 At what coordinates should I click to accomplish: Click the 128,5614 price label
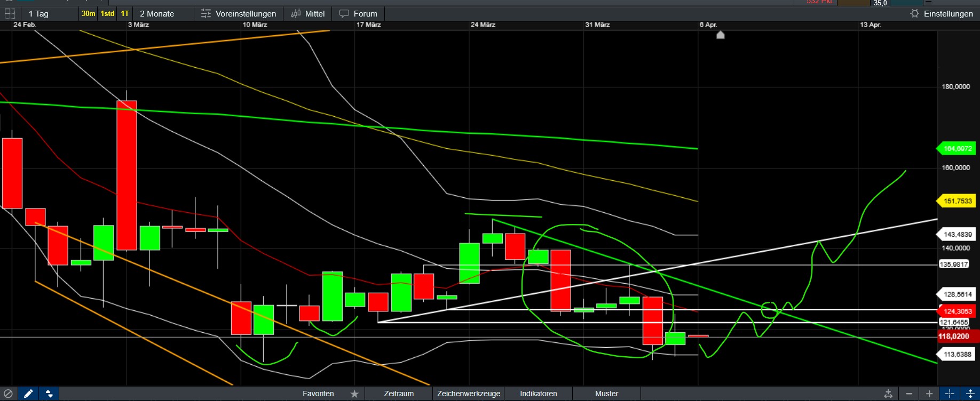click(x=957, y=294)
